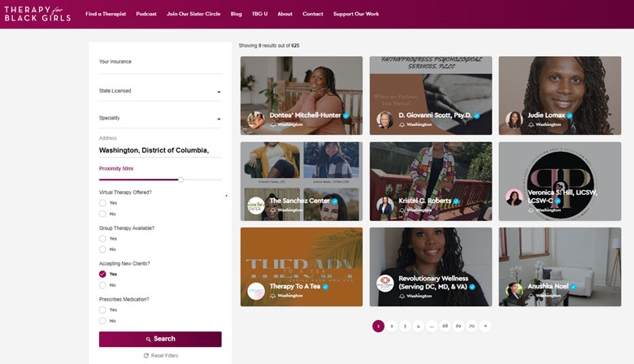This screenshot has width=634, height=364.
Task: Click Veronica S. Hill's round avatar
Action: pos(515,197)
